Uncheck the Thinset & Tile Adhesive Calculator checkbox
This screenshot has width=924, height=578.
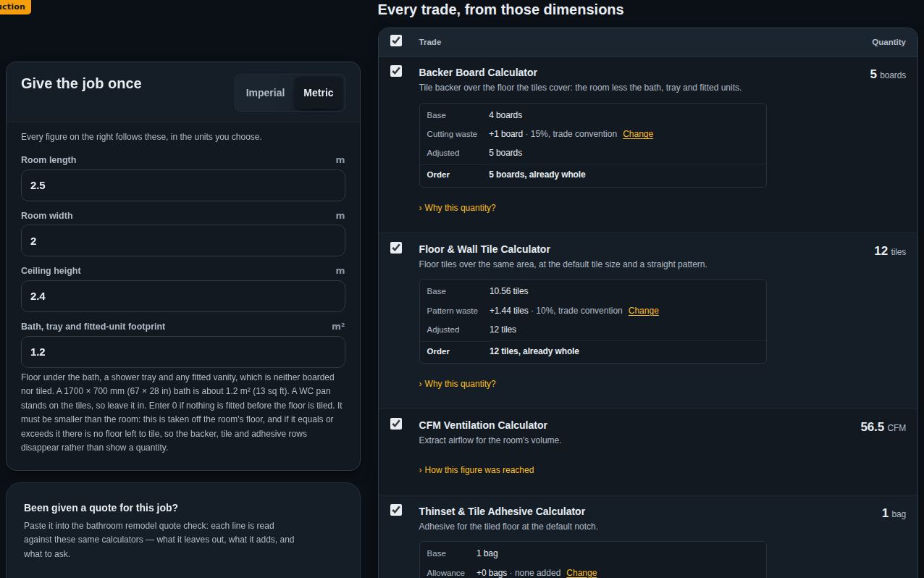pyautogui.click(x=396, y=510)
